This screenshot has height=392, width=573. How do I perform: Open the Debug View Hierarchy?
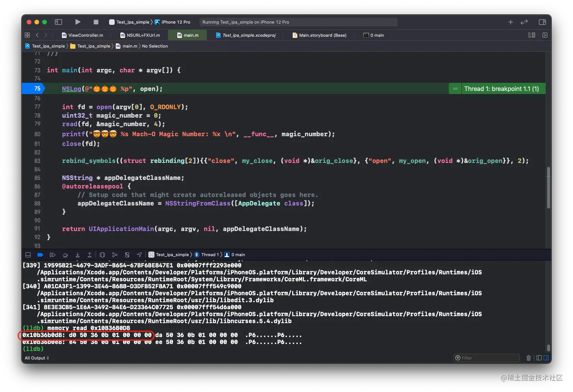[x=102, y=255]
